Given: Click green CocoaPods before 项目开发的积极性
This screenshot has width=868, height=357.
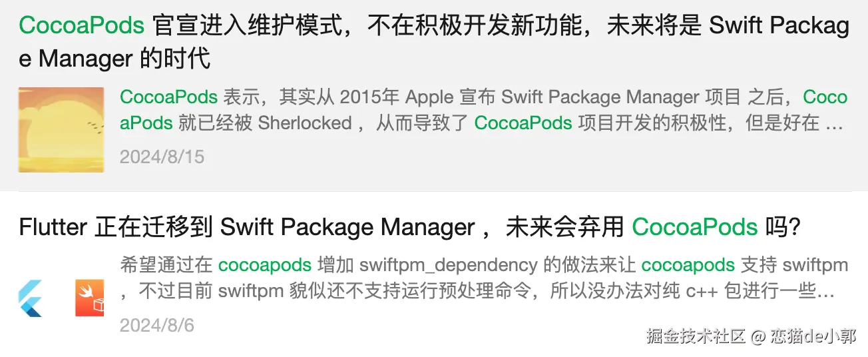Looking at the screenshot, I should click(x=523, y=123).
